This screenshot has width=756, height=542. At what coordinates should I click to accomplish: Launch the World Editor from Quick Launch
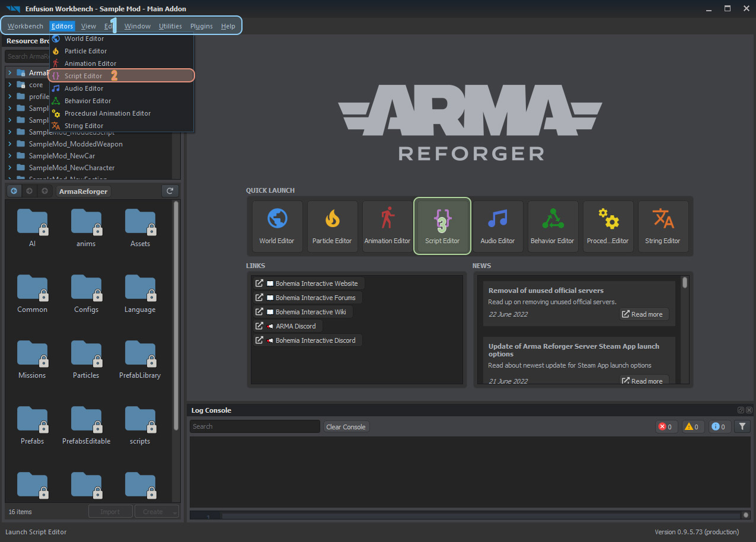[277, 225]
